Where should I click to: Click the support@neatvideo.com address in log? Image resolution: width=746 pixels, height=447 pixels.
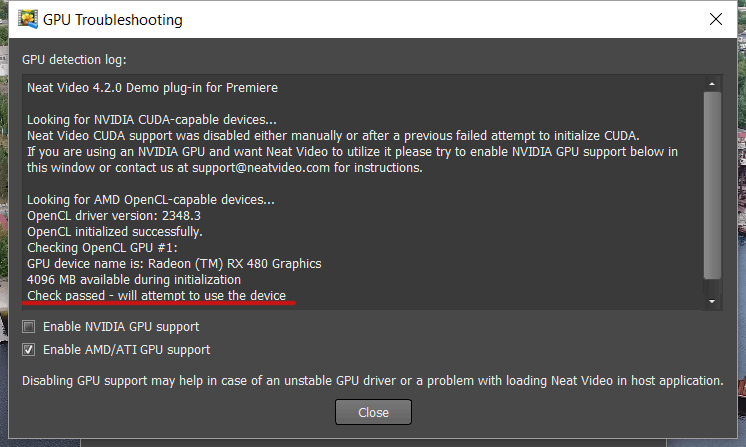[x=261, y=168]
